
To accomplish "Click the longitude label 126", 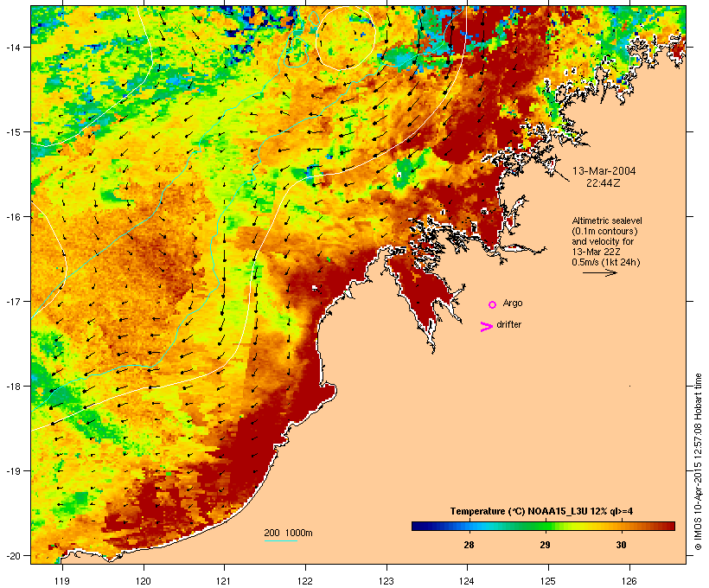I will 629,581.
